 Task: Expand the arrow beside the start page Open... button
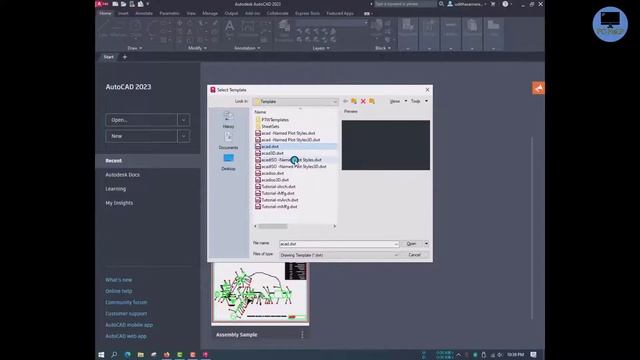click(183, 120)
